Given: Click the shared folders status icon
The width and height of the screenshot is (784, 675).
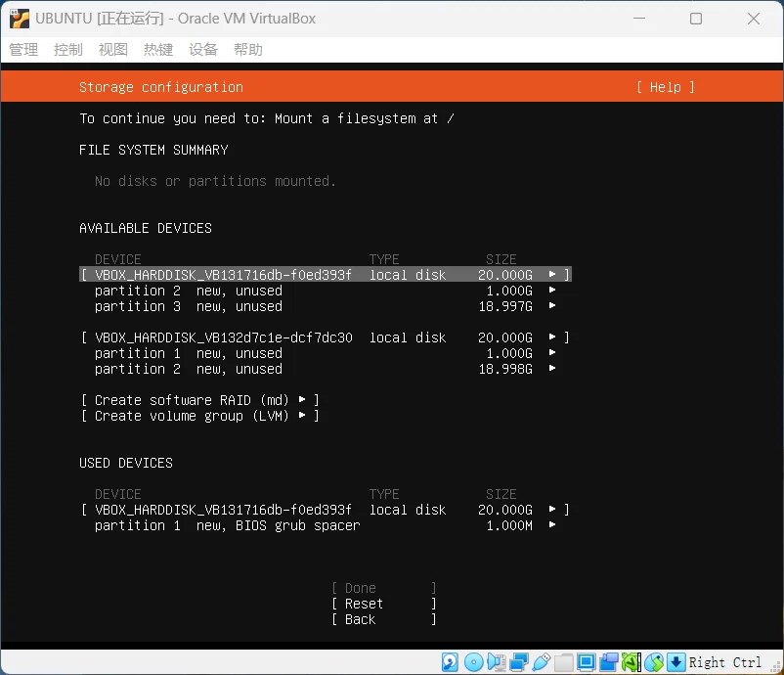Looking at the screenshot, I should click(x=563, y=662).
